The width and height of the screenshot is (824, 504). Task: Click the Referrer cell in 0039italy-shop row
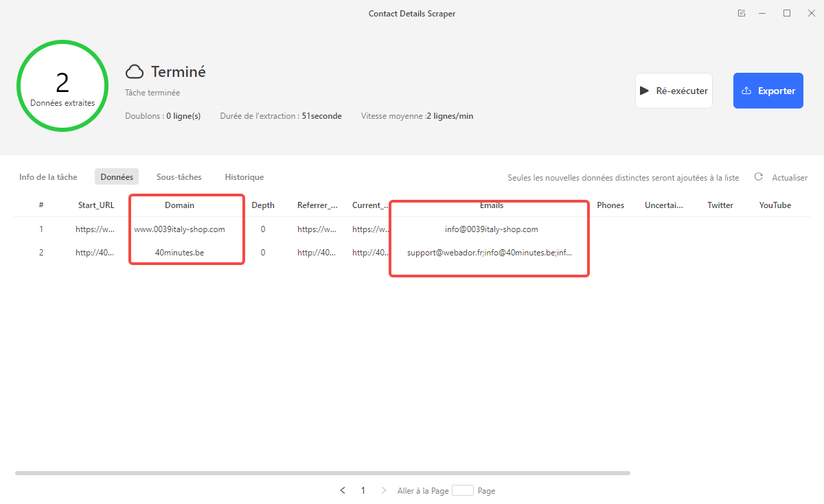tap(317, 229)
